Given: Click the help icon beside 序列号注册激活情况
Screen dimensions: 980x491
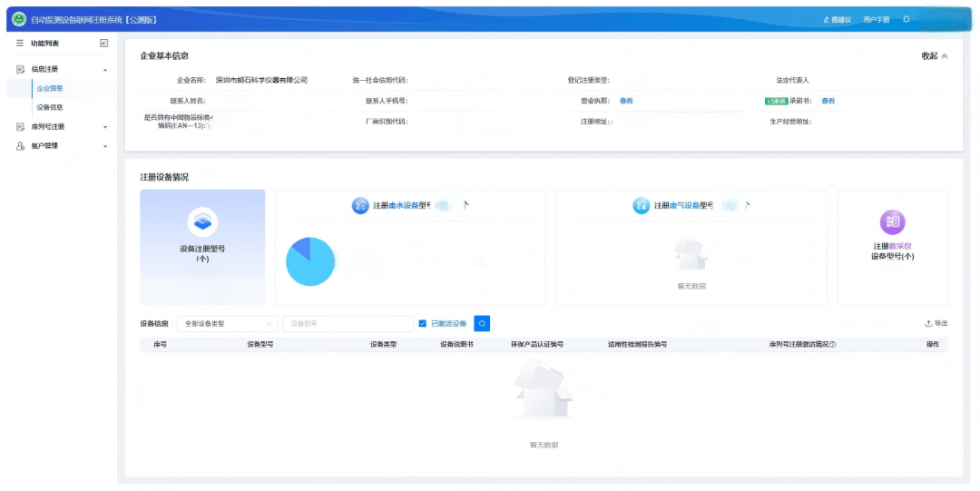Looking at the screenshot, I should (832, 345).
